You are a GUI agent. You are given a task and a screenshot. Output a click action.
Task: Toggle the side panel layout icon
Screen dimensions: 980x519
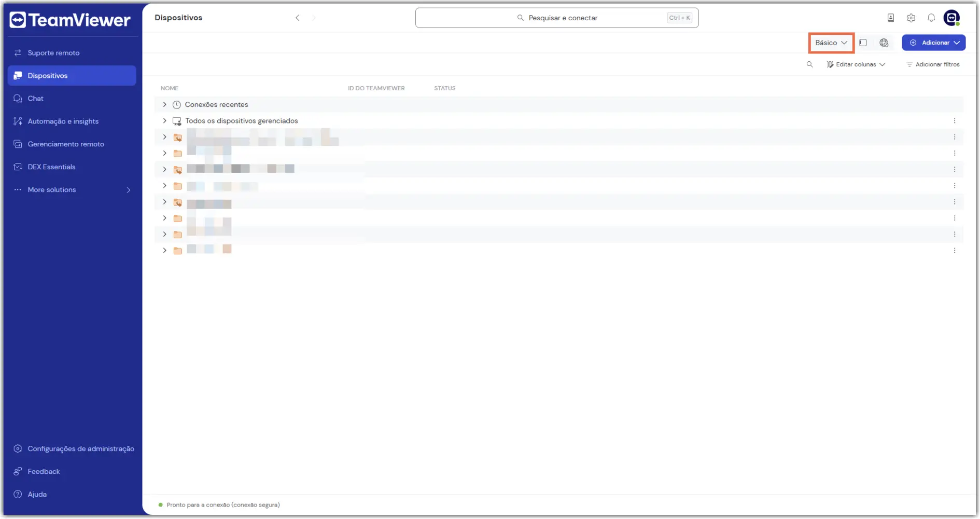tap(863, 43)
